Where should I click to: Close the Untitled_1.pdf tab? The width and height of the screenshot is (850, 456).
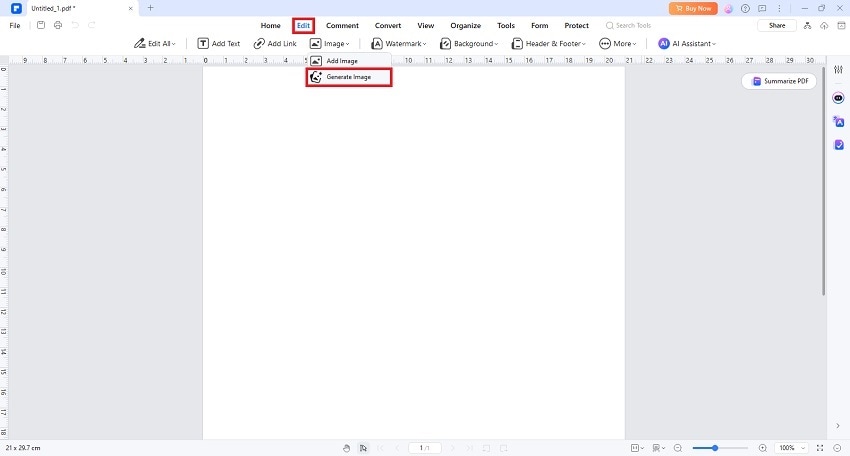131,9
